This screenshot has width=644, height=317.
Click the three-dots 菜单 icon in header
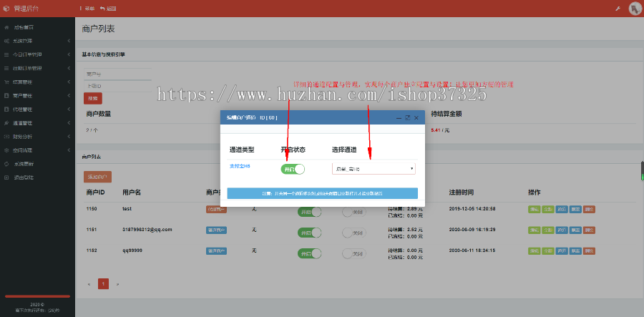81,9
